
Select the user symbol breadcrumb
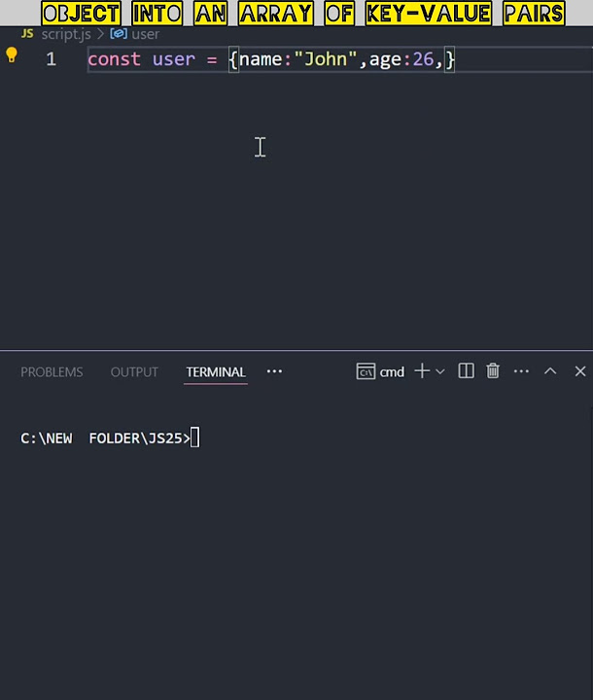pyautogui.click(x=145, y=34)
